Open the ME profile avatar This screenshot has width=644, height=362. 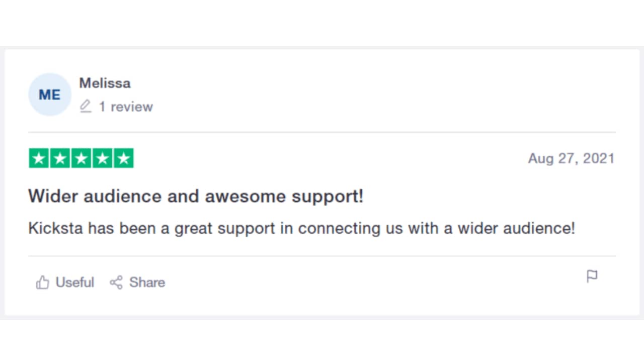click(49, 95)
